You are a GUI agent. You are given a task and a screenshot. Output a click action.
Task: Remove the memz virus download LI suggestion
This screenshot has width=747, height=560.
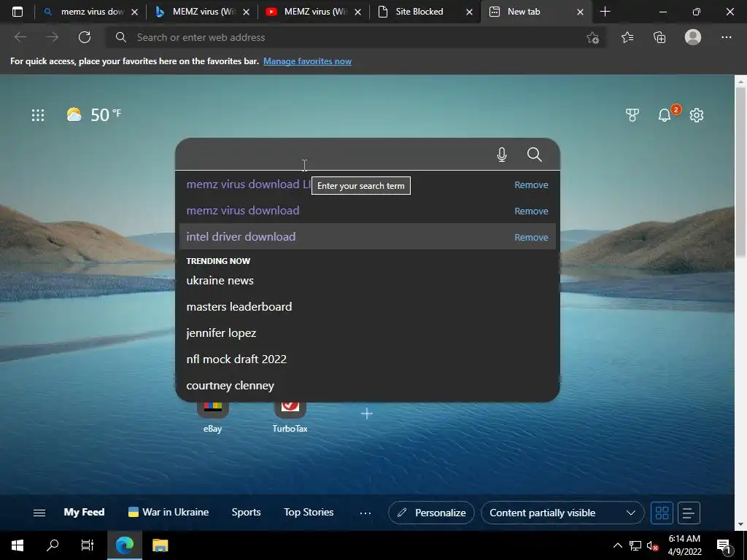coord(531,184)
